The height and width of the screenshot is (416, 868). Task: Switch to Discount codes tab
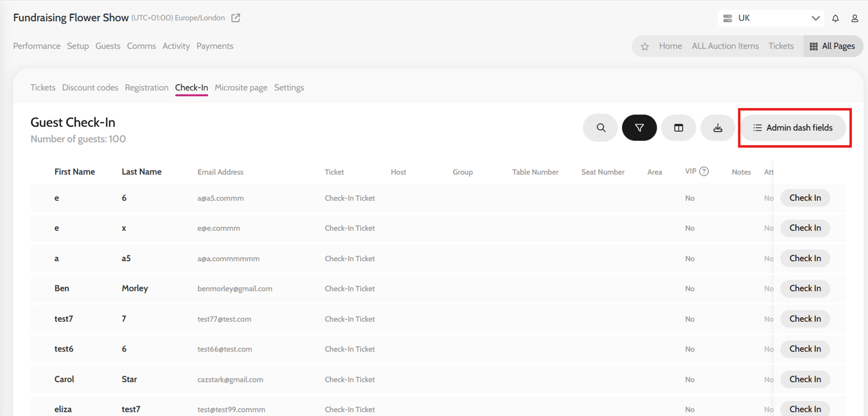(90, 88)
